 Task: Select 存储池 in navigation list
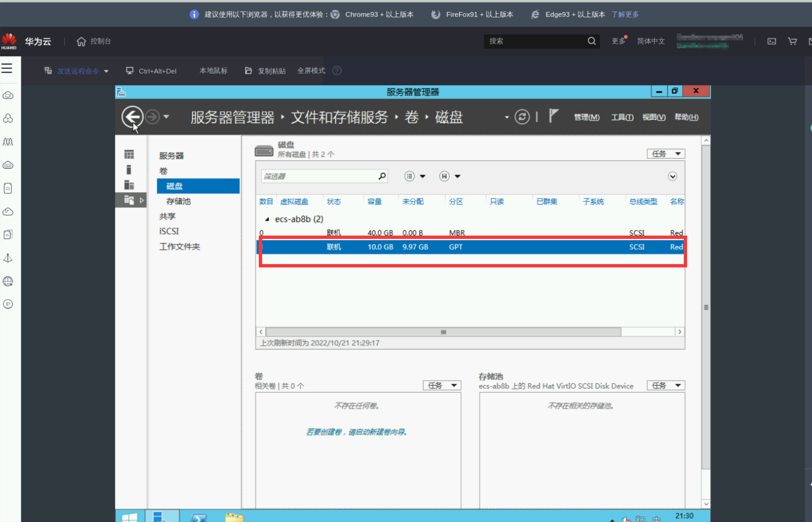pos(178,201)
